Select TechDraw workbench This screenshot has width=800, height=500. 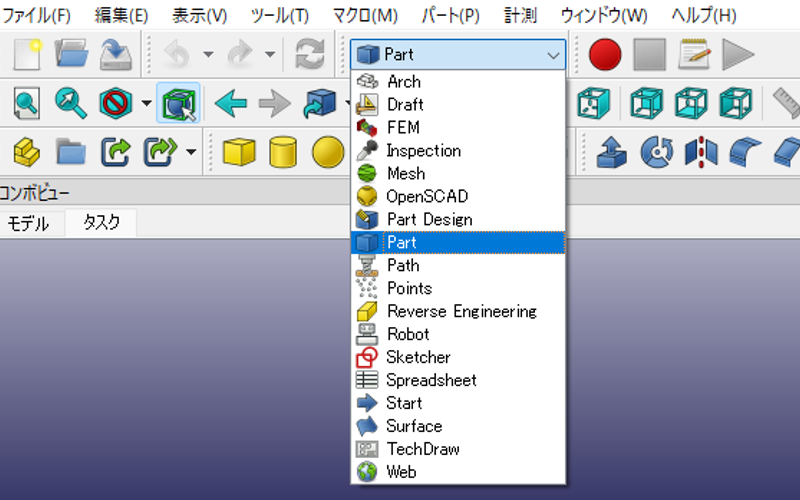pos(458,449)
